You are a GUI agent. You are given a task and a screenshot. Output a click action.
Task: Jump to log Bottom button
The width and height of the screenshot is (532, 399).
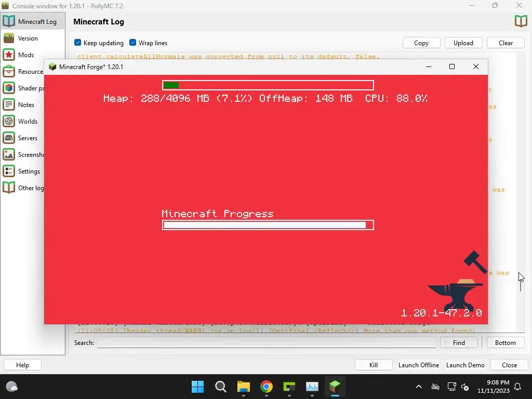click(x=505, y=343)
